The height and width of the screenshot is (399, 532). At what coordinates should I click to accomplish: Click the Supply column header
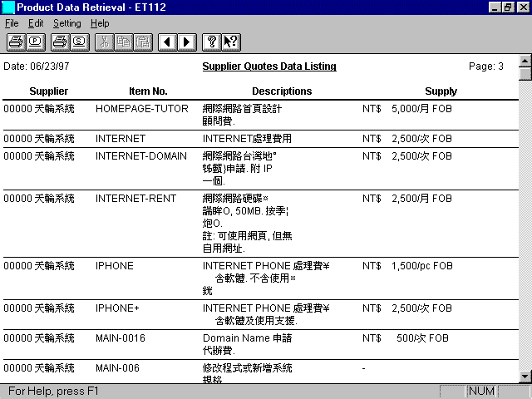[441, 91]
